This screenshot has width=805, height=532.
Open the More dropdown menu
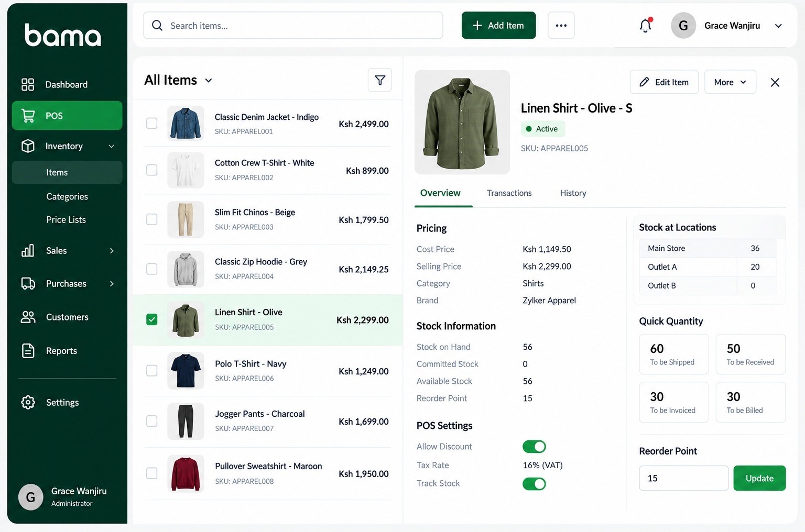[730, 82]
